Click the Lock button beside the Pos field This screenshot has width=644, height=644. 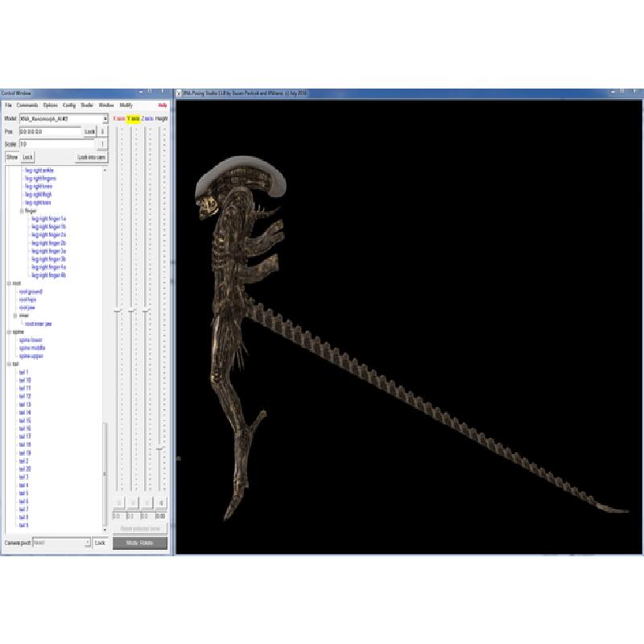tap(89, 132)
